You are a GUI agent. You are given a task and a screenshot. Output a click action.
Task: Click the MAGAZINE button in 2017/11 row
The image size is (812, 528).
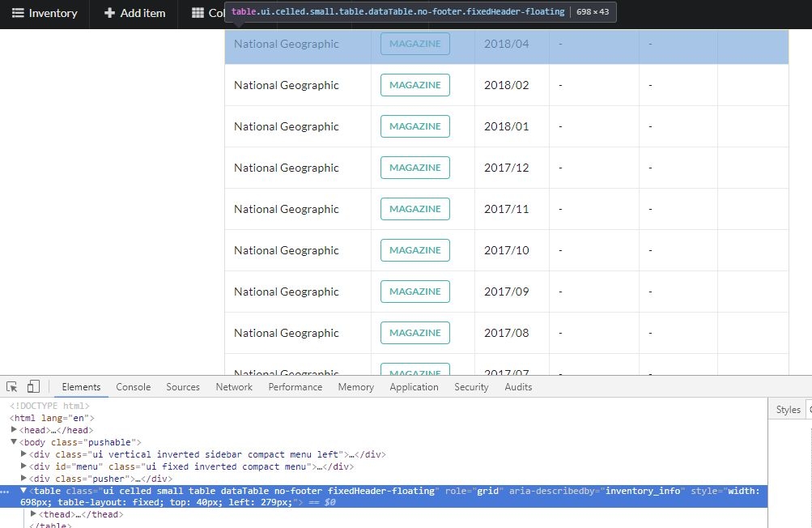(x=415, y=209)
